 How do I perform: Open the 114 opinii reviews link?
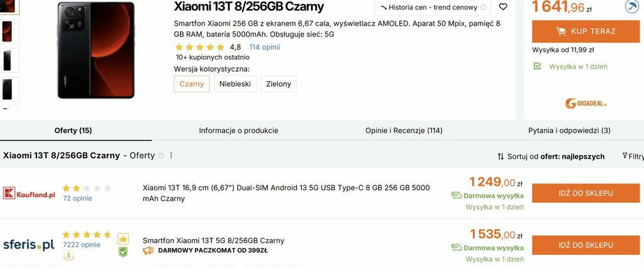coord(265,47)
